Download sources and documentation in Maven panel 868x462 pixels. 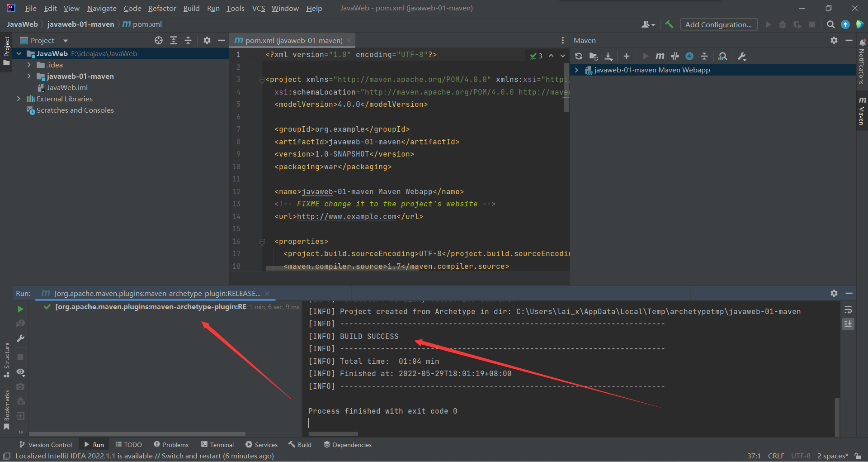click(609, 56)
